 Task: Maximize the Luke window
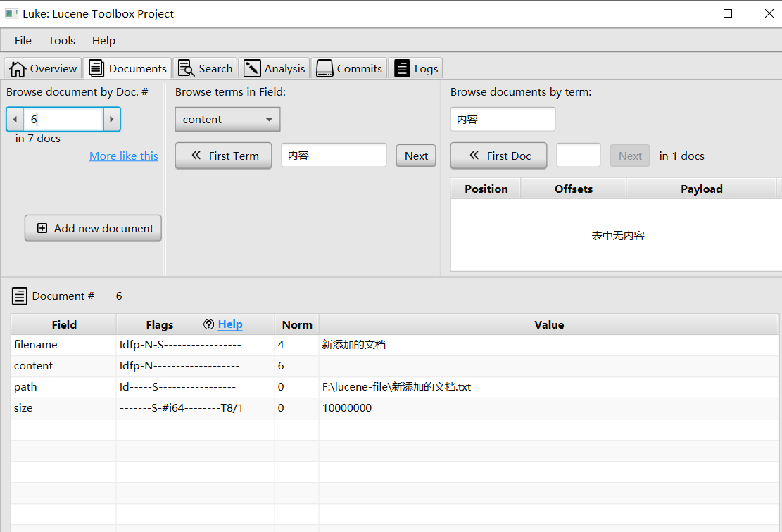click(x=728, y=13)
